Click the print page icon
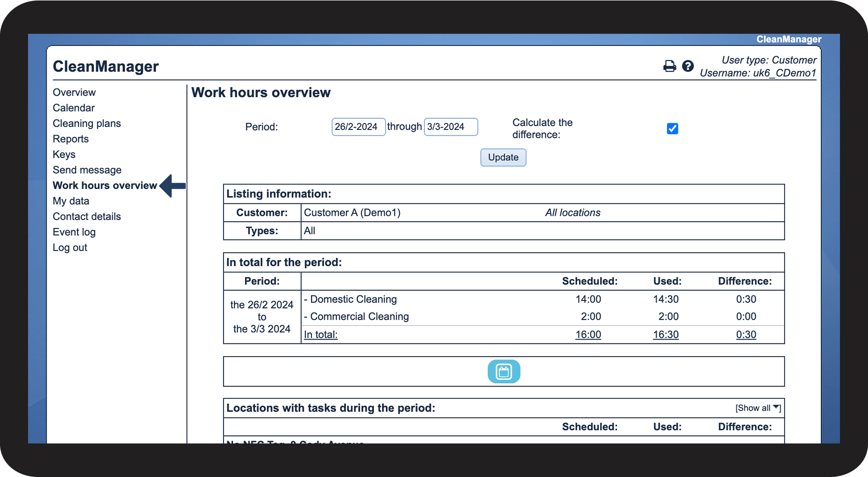 pyautogui.click(x=669, y=66)
